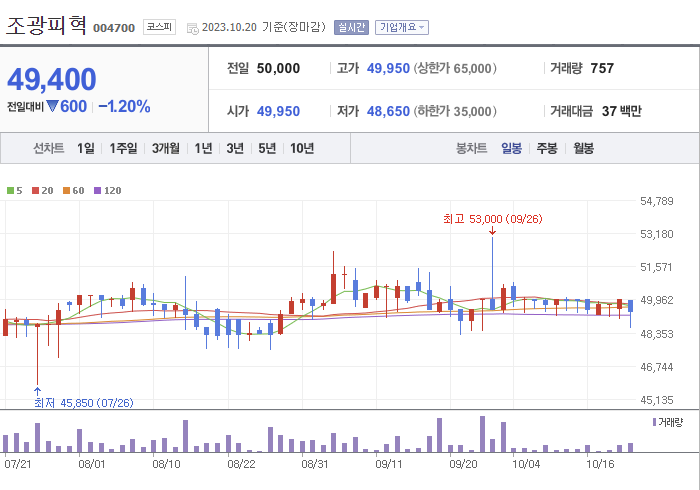Click the 10/16 date axis label
The image size is (700, 490).
600,464
